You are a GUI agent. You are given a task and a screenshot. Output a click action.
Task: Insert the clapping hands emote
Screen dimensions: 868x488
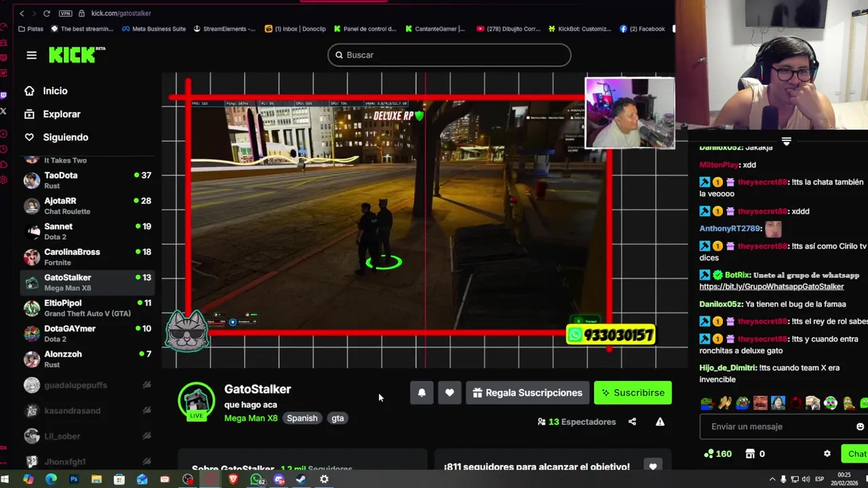click(725, 403)
